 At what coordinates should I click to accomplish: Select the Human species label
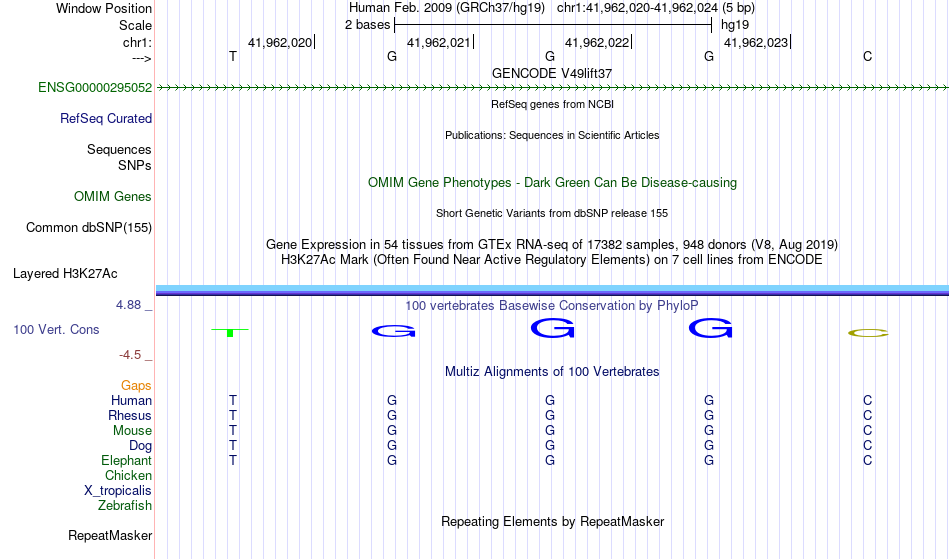(x=131, y=400)
